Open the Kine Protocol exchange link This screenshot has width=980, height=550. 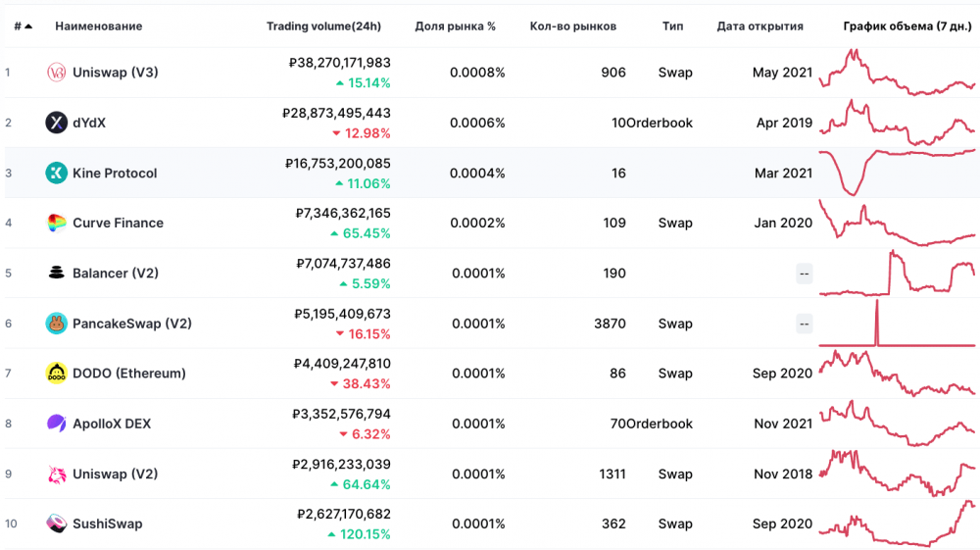pyautogui.click(x=115, y=174)
